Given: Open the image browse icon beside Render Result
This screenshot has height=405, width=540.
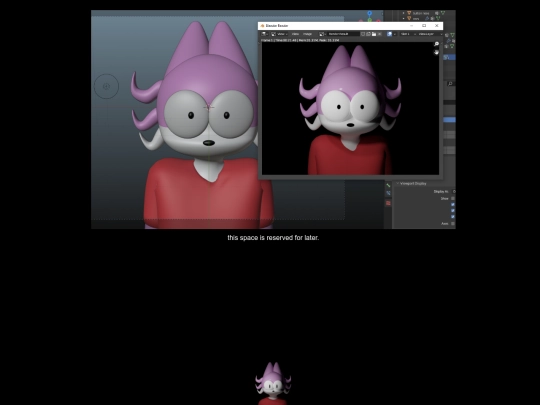Looking at the screenshot, I should [x=322, y=34].
